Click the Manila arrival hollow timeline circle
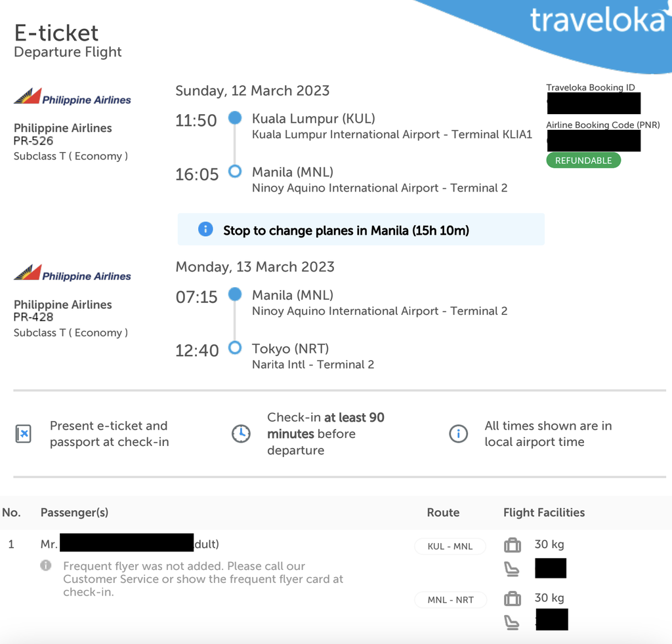Image resolution: width=672 pixels, height=644 pixels. [235, 171]
